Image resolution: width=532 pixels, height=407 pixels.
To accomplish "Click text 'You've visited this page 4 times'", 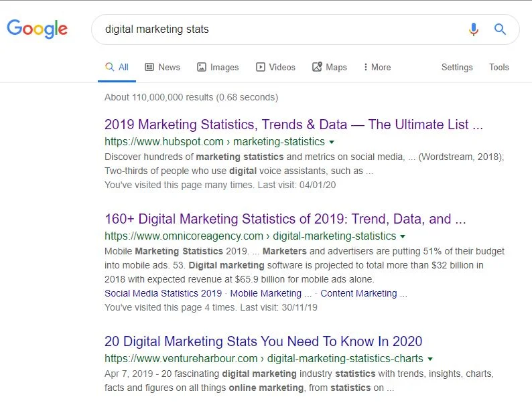I will pos(170,307).
